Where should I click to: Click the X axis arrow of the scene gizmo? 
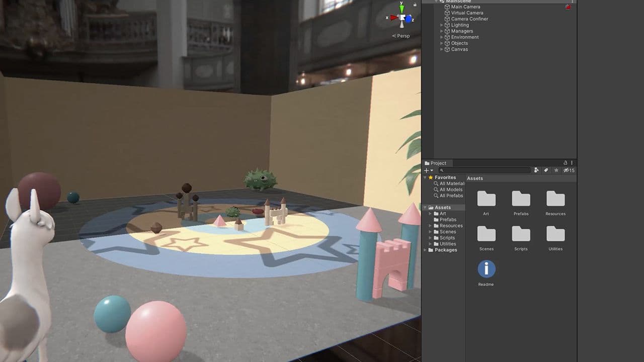(394, 17)
